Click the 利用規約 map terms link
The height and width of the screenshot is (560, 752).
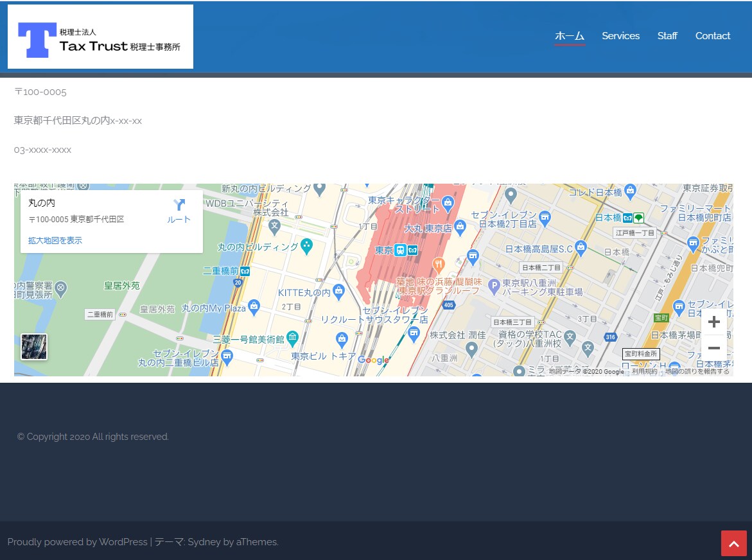644,372
